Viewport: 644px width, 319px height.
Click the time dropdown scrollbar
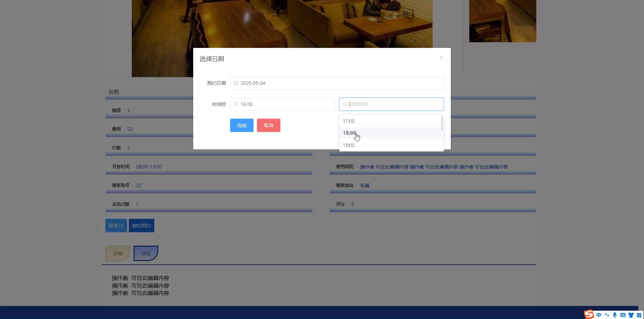(x=442, y=123)
